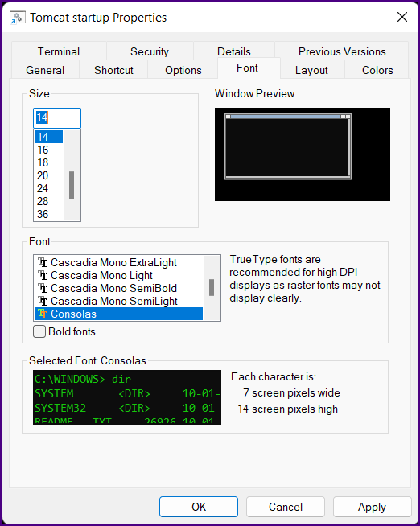
Task: Enable the Bold fonts checkbox
Action: (x=39, y=331)
